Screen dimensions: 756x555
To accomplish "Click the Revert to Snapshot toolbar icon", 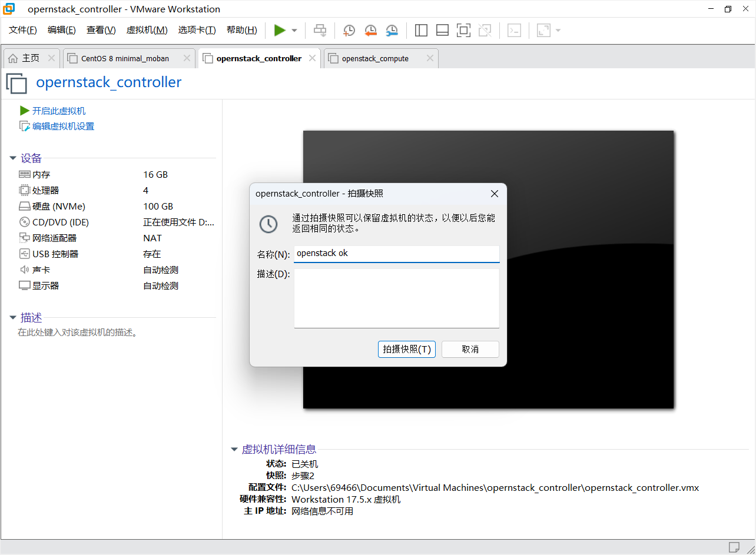I will click(x=370, y=30).
